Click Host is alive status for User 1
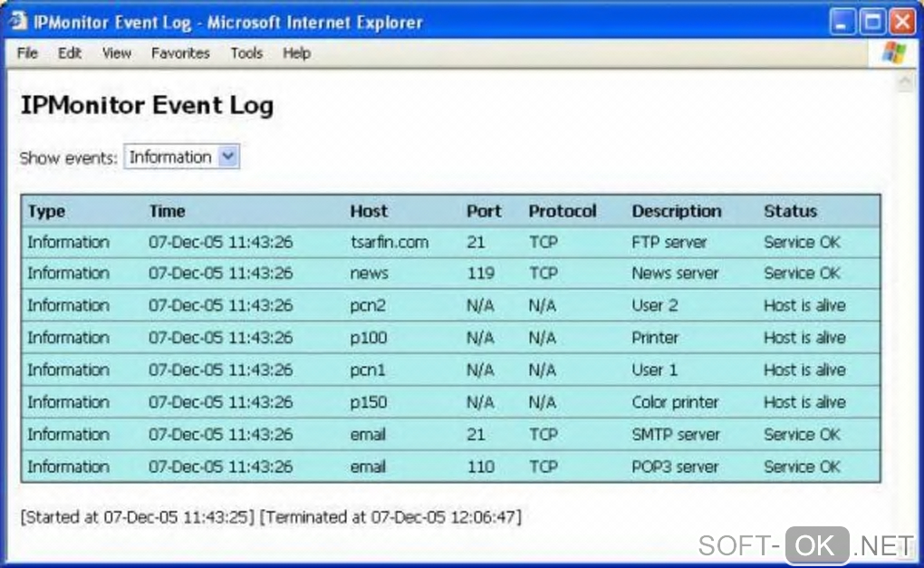The height and width of the screenshot is (568, 924). (804, 370)
